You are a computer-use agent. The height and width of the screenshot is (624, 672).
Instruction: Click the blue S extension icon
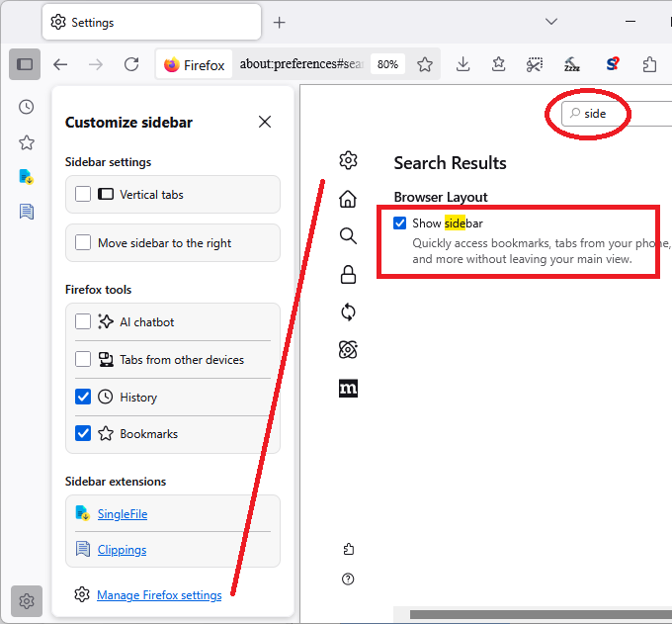(x=613, y=64)
